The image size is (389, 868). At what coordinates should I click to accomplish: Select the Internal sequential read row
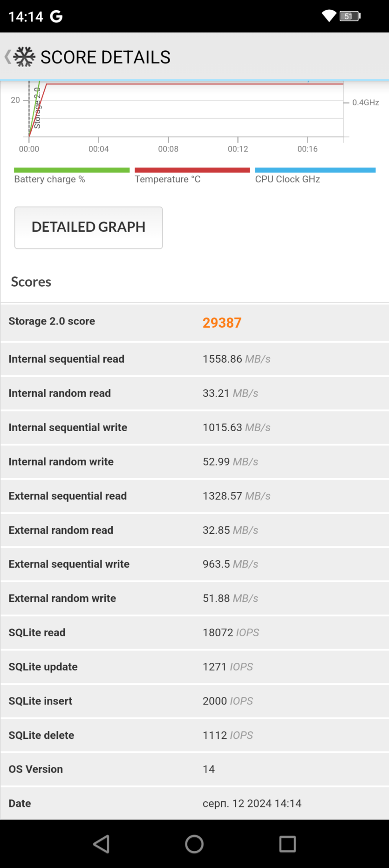[195, 359]
